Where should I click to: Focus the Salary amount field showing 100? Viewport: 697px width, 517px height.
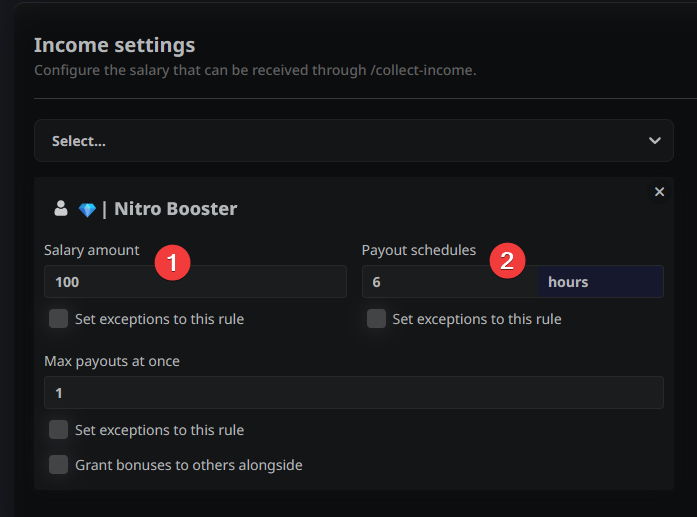(x=195, y=282)
